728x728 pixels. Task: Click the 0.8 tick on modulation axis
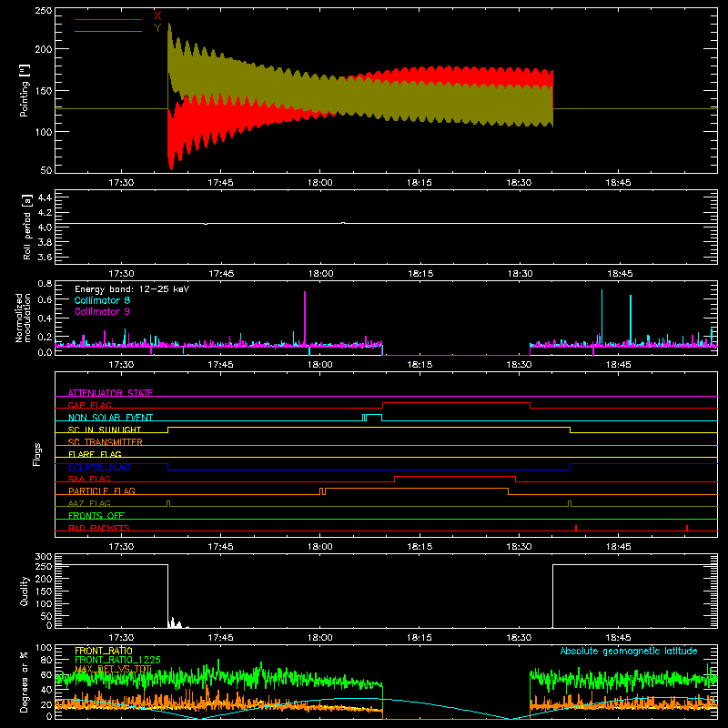[x=45, y=284]
